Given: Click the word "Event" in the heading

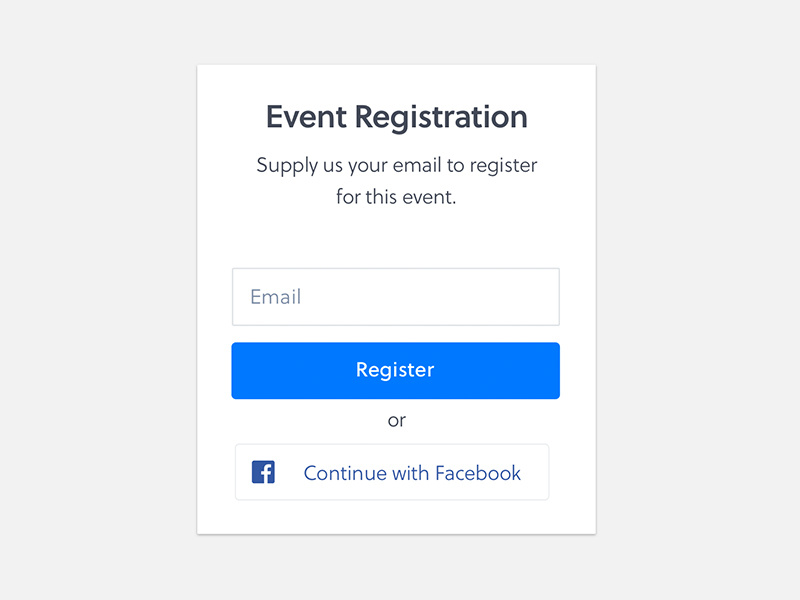Looking at the screenshot, I should click(306, 117).
